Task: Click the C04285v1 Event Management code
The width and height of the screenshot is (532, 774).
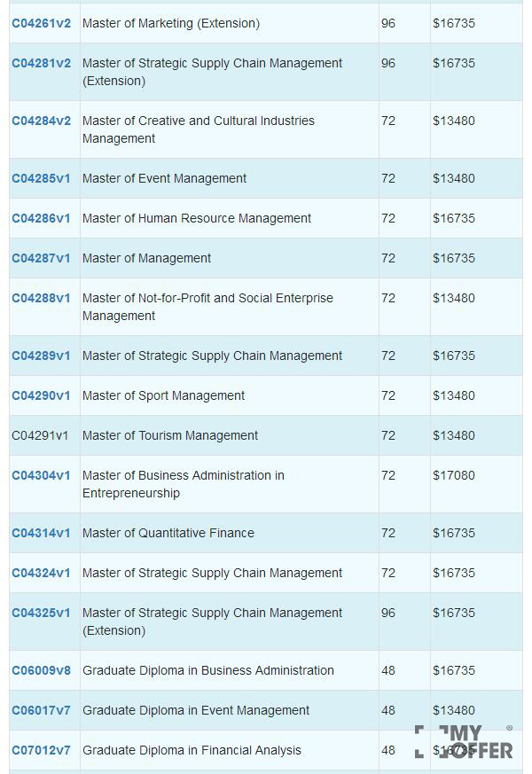Action: 41,179
